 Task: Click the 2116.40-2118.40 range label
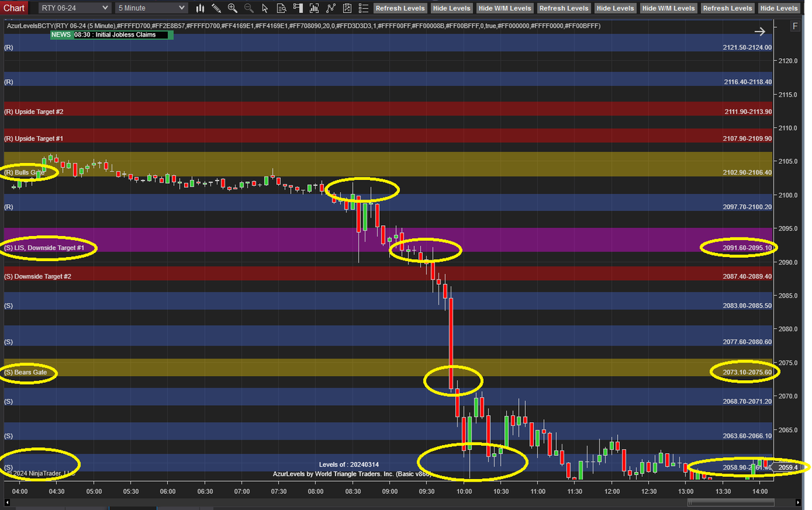click(747, 82)
